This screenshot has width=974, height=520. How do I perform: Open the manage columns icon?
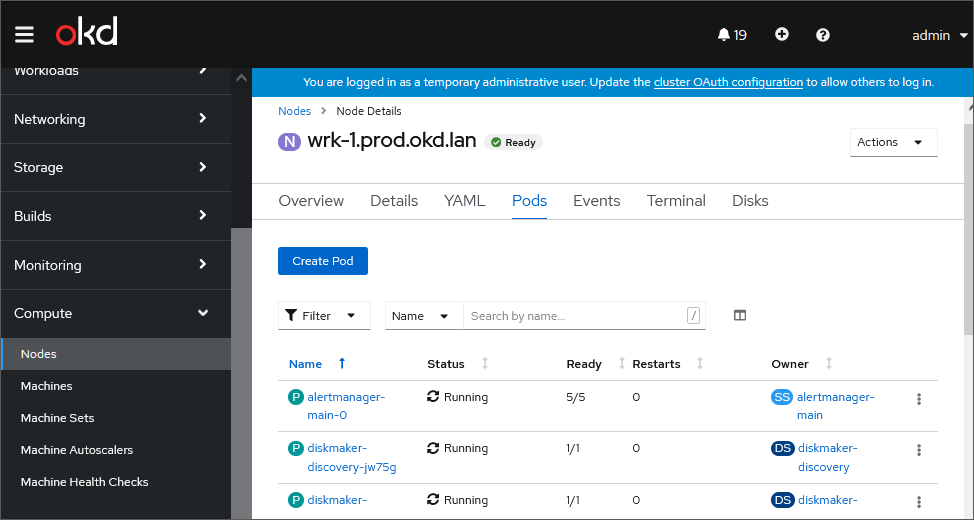[740, 316]
